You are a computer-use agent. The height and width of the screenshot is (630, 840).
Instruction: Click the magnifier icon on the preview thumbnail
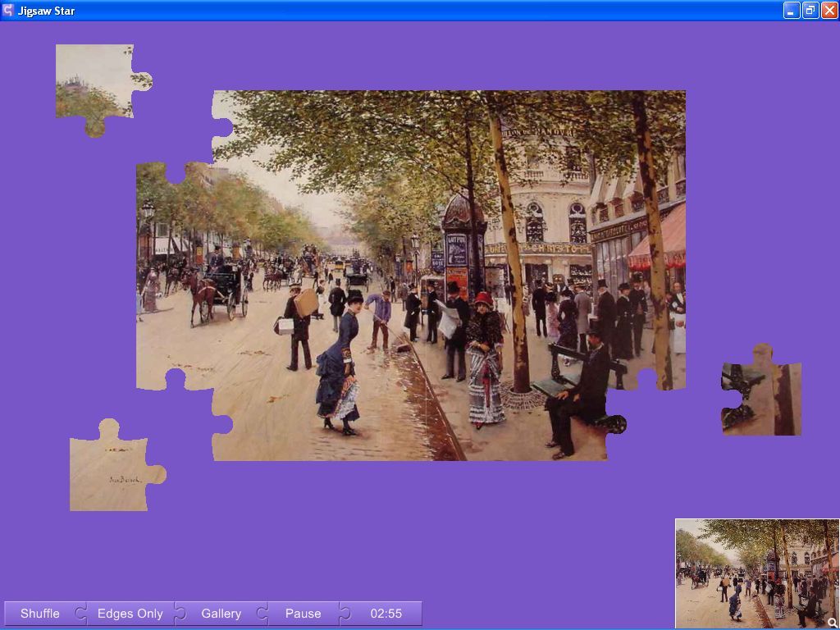click(833, 622)
